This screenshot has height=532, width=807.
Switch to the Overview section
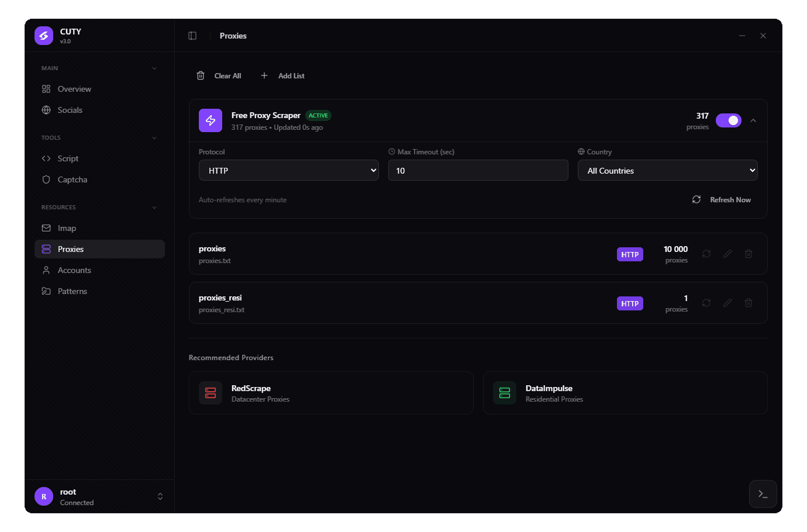[x=74, y=89]
